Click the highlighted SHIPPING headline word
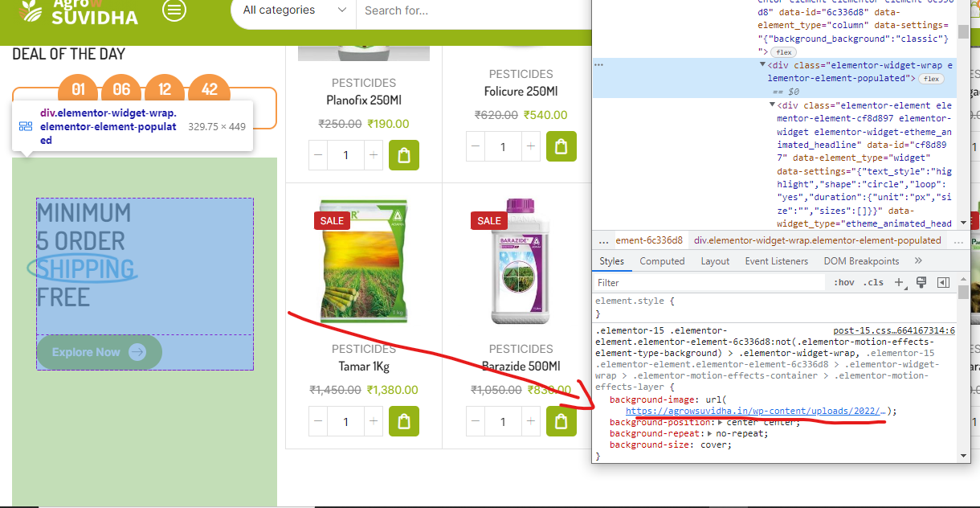Viewport: 980px width, 508px height. point(85,268)
